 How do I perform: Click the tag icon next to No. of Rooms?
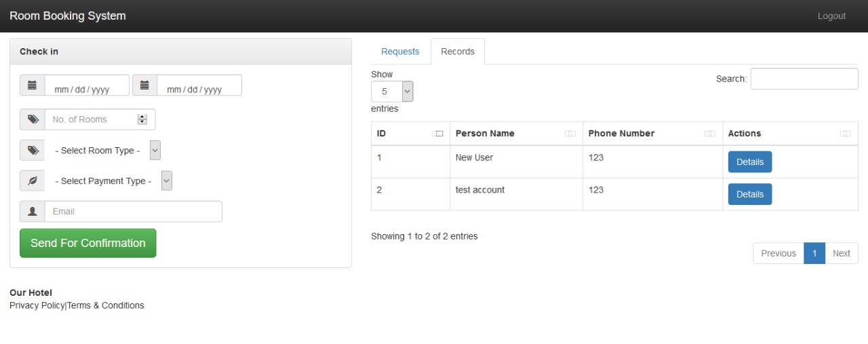33,119
